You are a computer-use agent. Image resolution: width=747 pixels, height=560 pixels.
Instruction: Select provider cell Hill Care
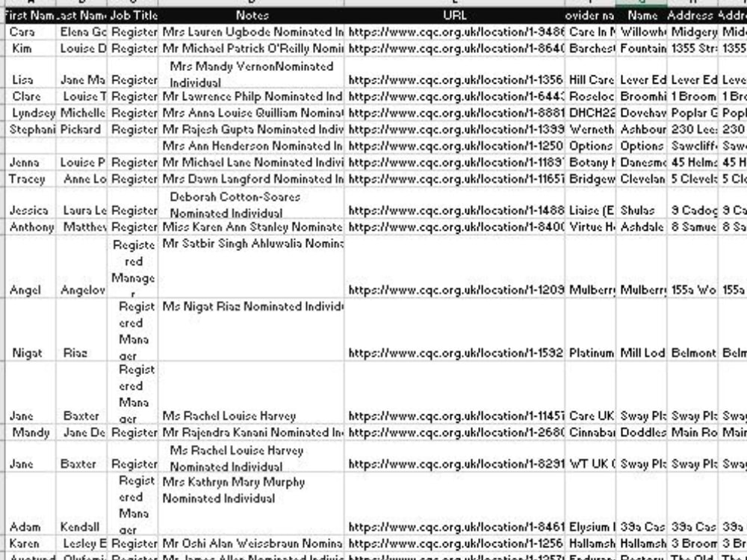(590, 72)
